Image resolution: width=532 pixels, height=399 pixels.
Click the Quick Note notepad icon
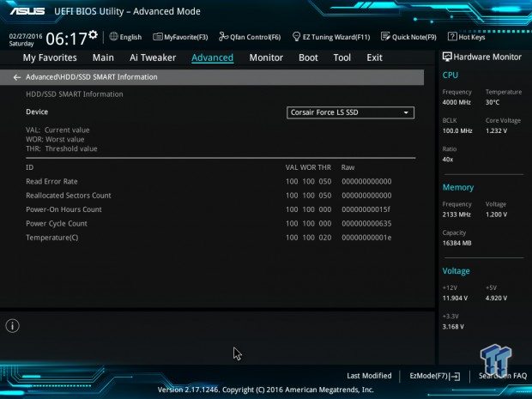(385, 36)
